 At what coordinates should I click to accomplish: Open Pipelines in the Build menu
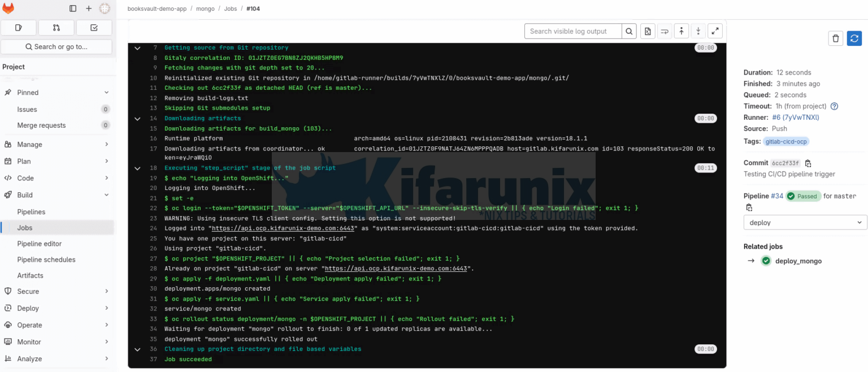(x=31, y=212)
